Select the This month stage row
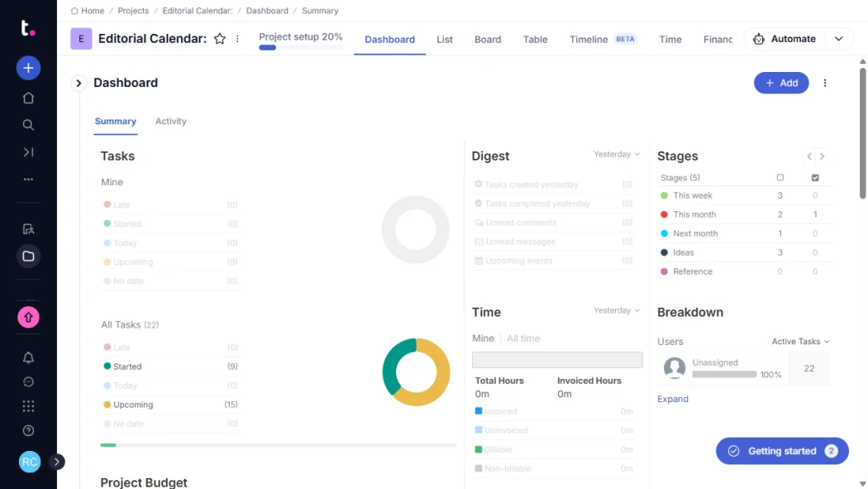 pyautogui.click(x=746, y=214)
